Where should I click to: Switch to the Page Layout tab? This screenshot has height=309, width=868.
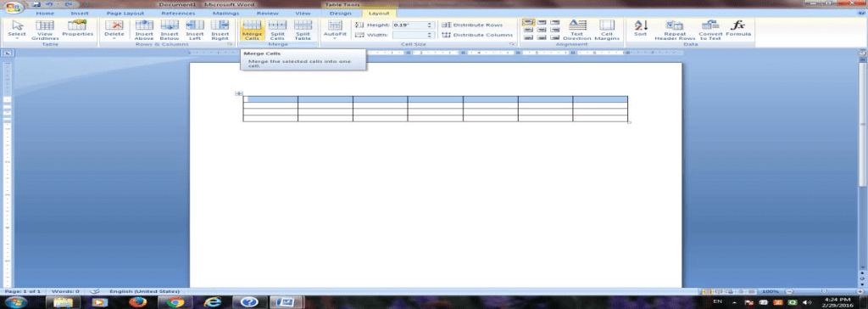125,14
